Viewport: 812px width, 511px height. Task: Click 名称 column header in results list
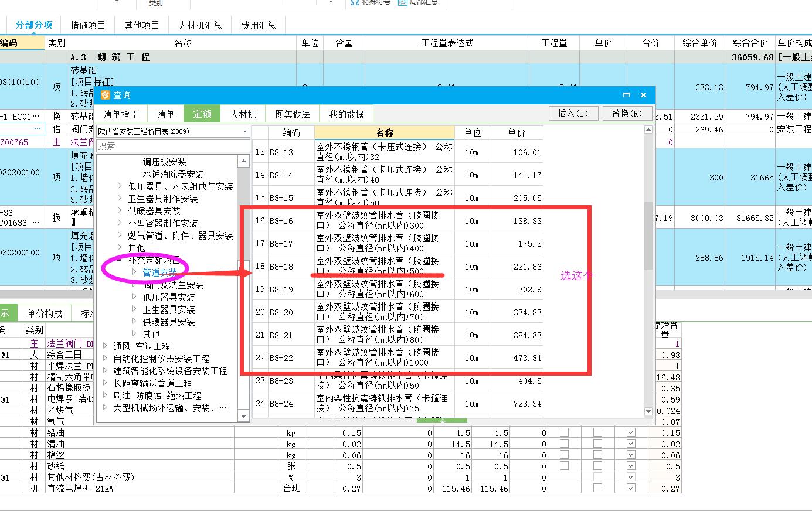click(385, 132)
